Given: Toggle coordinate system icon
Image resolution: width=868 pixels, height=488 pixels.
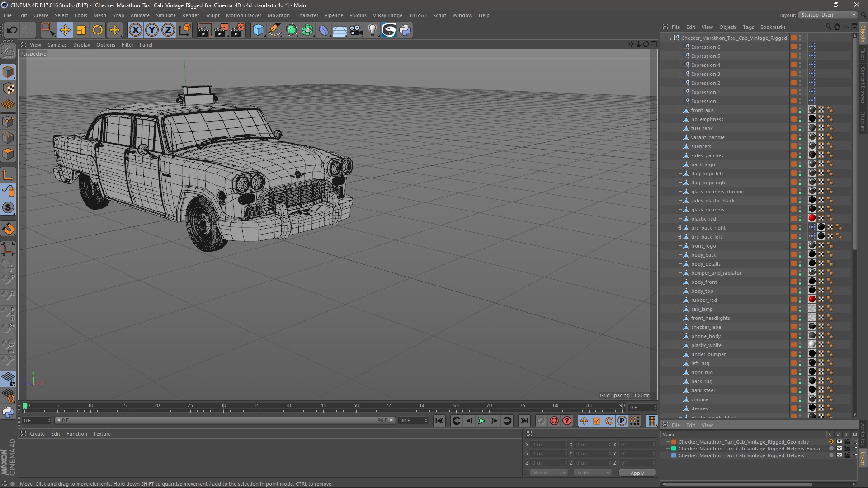Looking at the screenshot, I should (x=184, y=30).
